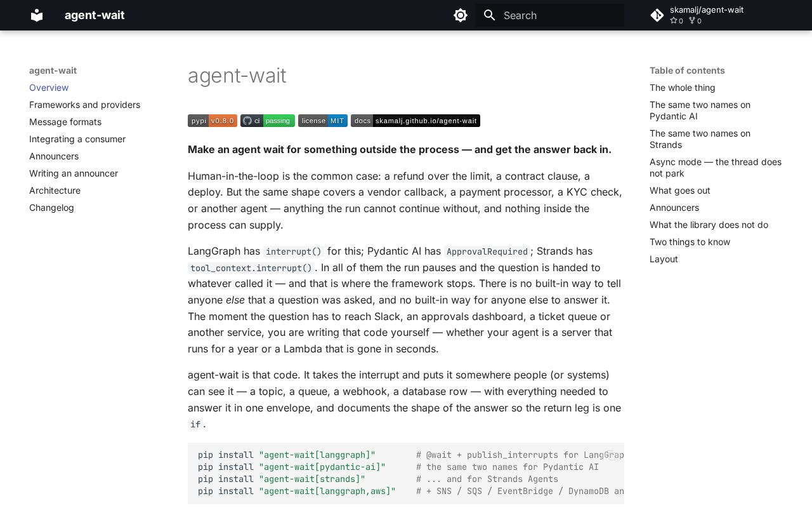This screenshot has width=812, height=508.
Task: Open Writing an announcer page
Action: pyautogui.click(x=74, y=173)
